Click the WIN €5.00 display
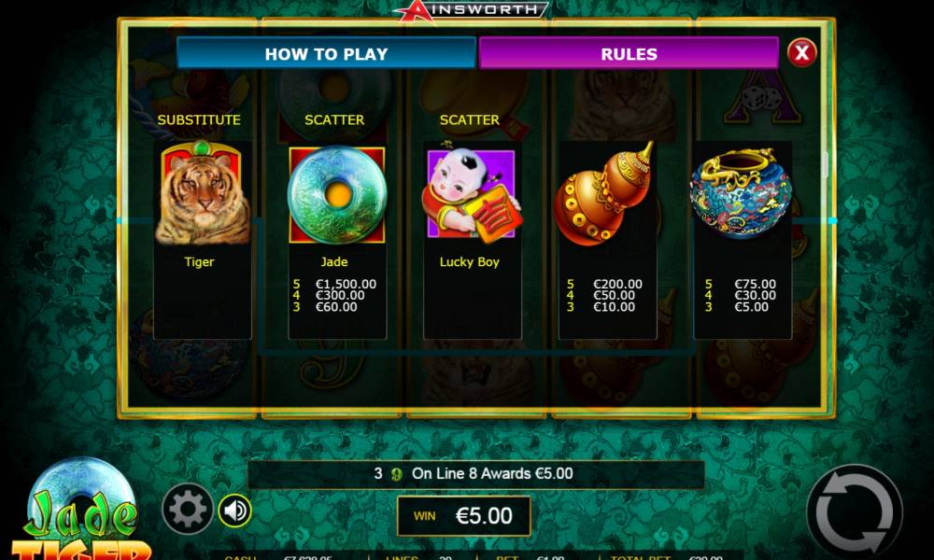Screen dimensions: 934x560 click(x=464, y=516)
